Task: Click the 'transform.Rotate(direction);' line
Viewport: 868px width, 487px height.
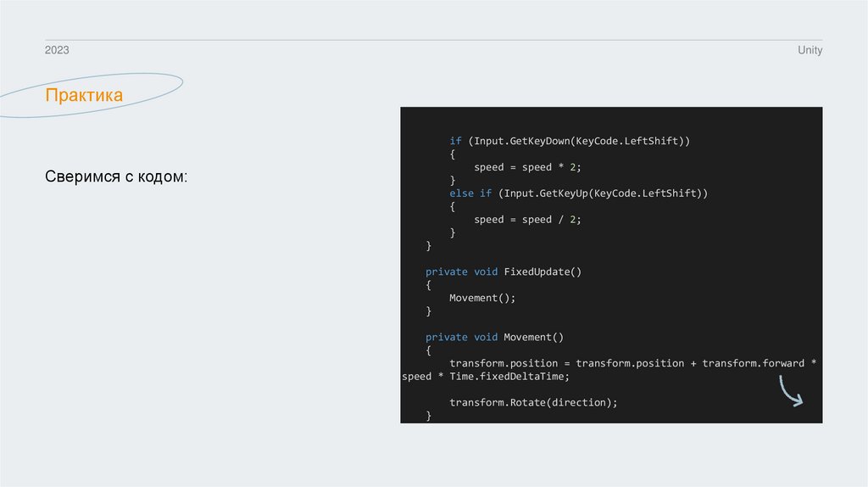Action: (533, 402)
